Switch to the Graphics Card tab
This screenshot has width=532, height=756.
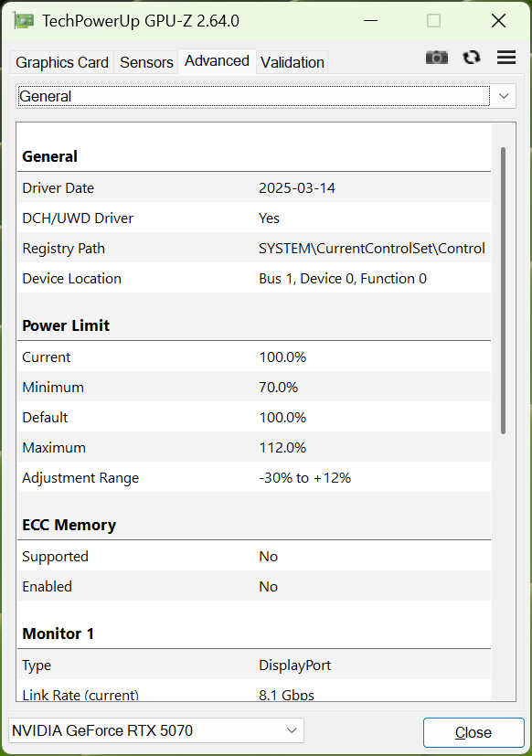(x=62, y=62)
